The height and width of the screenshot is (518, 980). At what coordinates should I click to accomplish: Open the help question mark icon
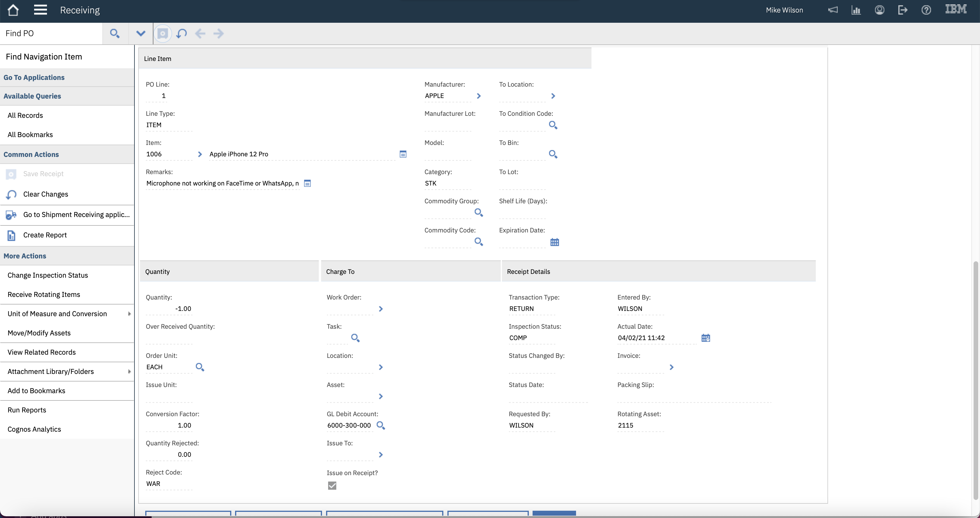pyautogui.click(x=926, y=10)
